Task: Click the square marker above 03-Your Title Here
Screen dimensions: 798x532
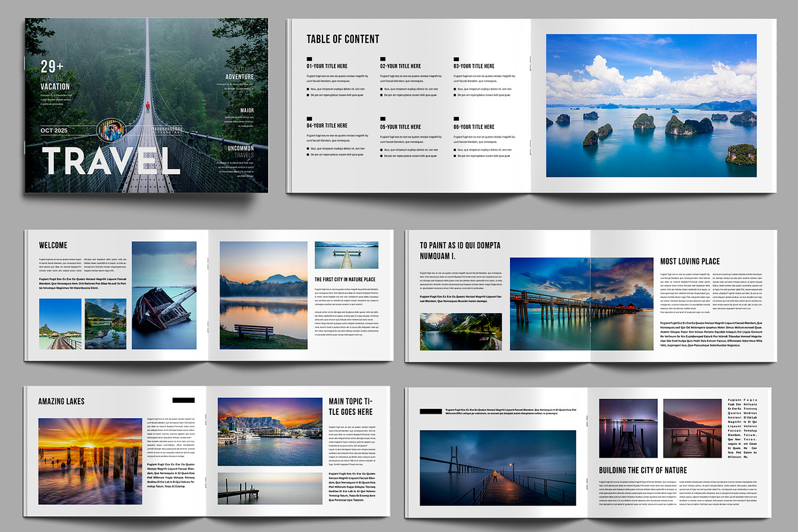Action: pyautogui.click(x=456, y=59)
